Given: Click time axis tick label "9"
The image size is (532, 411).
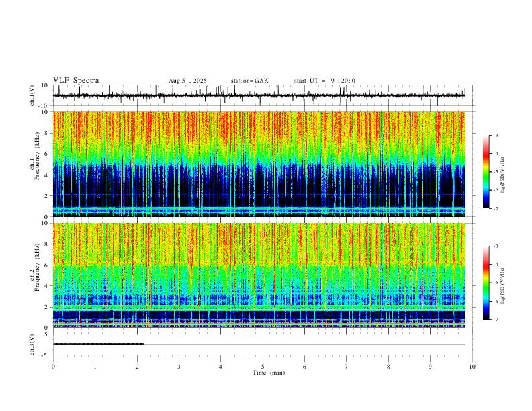Looking at the screenshot, I should coord(430,367).
